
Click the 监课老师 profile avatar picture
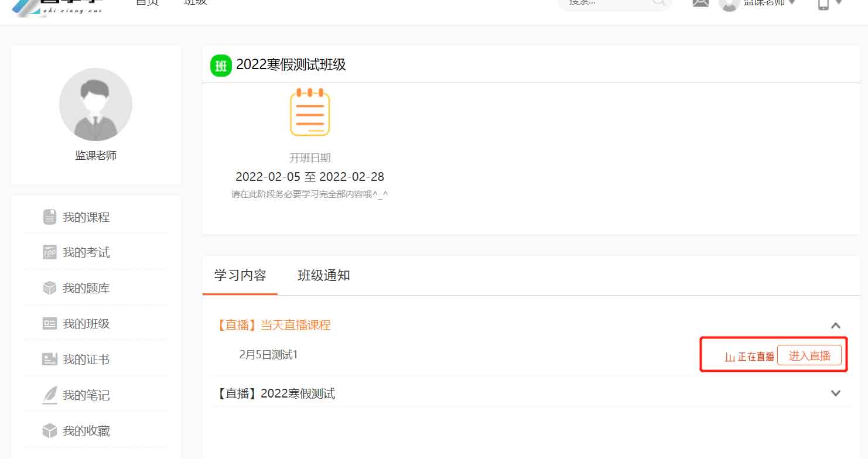tap(95, 105)
